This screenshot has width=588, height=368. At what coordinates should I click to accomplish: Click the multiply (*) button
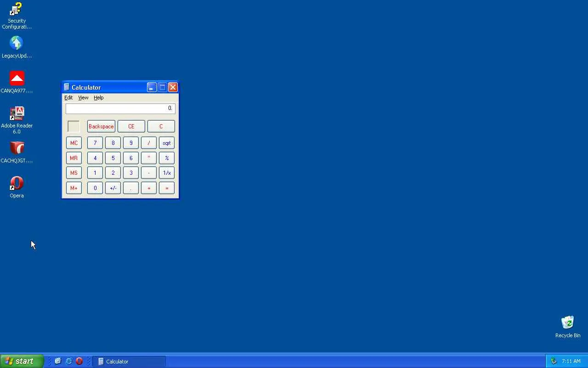[149, 158]
